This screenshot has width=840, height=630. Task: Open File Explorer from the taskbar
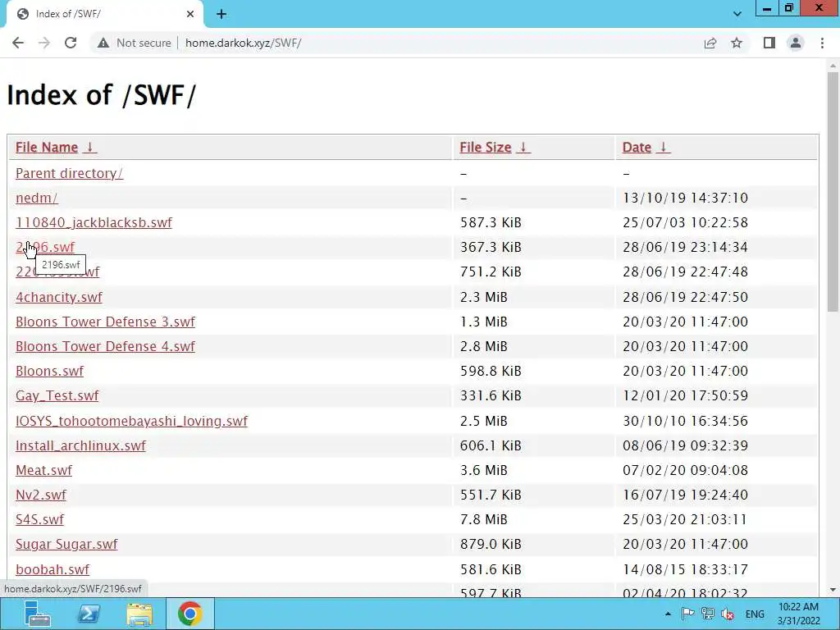[x=139, y=614]
